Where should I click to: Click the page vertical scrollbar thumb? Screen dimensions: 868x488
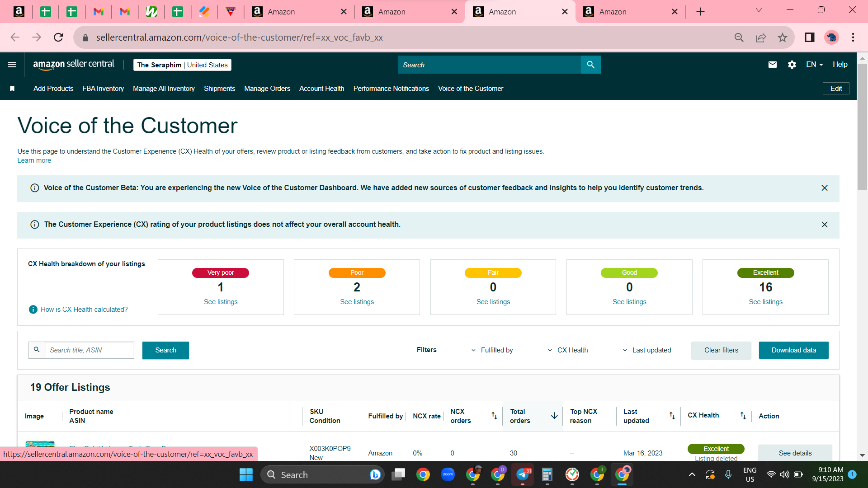[x=862, y=127]
